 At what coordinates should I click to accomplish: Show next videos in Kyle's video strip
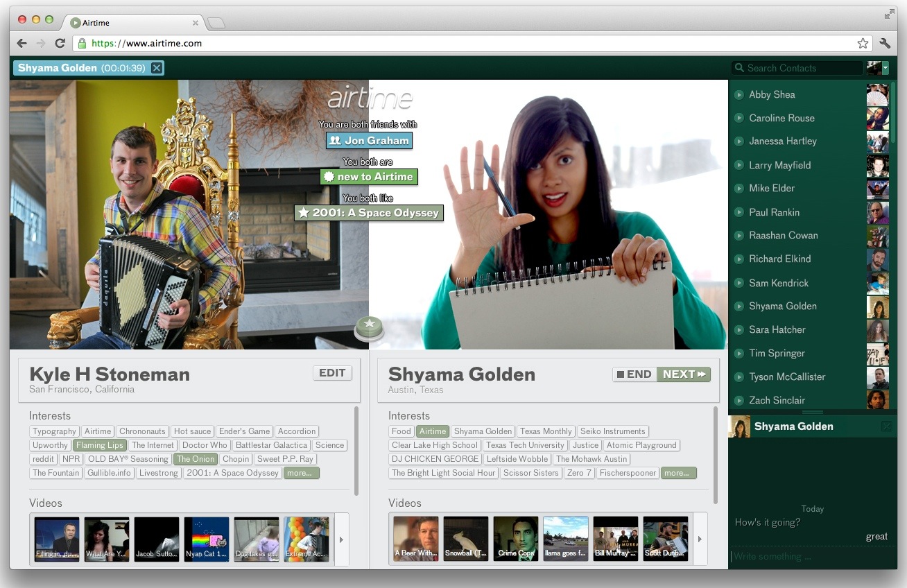341,539
